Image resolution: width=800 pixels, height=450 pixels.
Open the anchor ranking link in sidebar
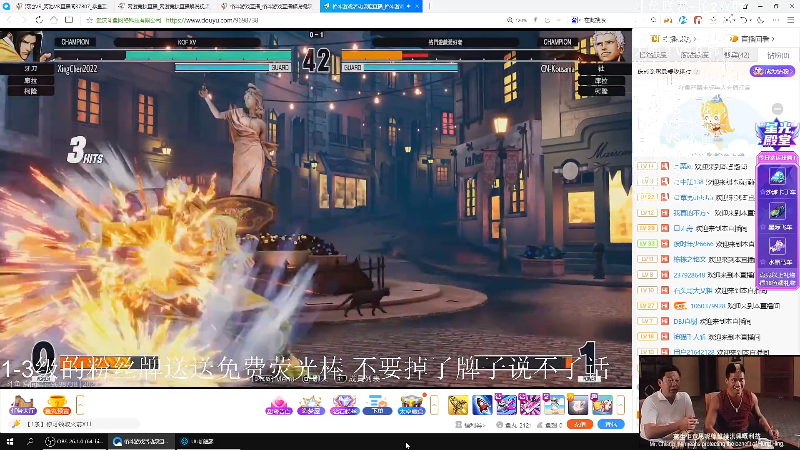click(674, 39)
